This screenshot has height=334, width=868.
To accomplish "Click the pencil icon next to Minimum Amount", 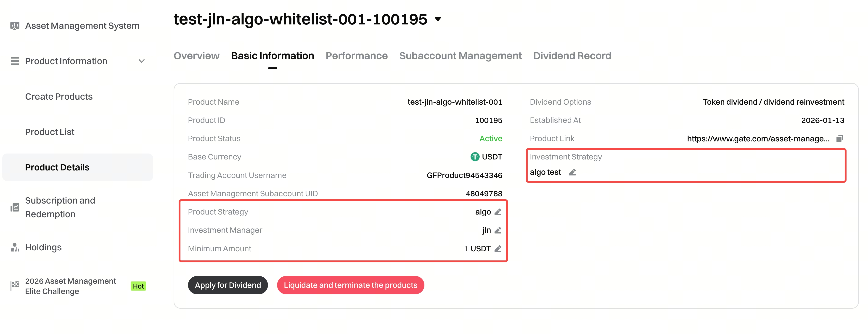I will [x=498, y=249].
